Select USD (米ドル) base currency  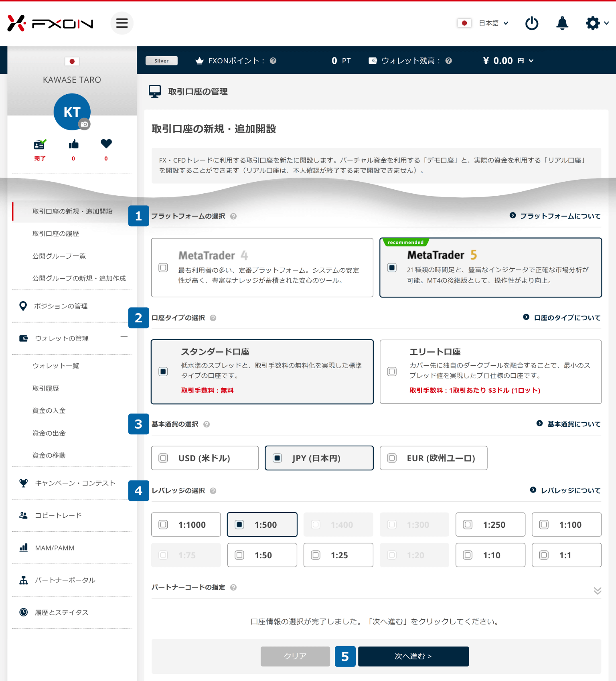205,458
